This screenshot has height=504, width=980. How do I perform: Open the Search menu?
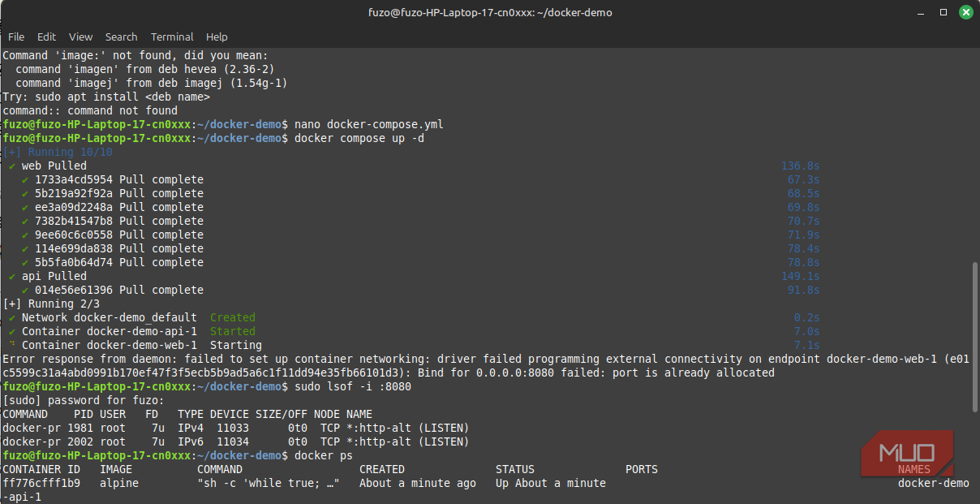(x=122, y=37)
